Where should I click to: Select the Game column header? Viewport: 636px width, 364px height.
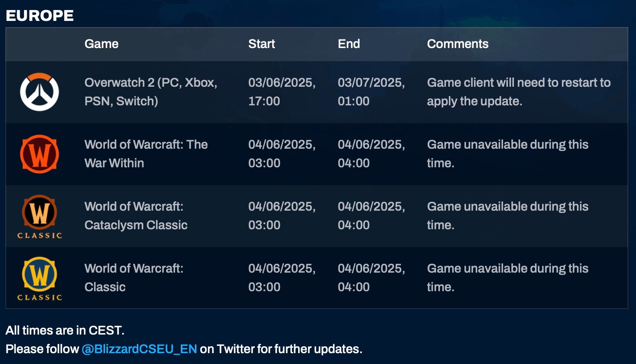(x=101, y=44)
